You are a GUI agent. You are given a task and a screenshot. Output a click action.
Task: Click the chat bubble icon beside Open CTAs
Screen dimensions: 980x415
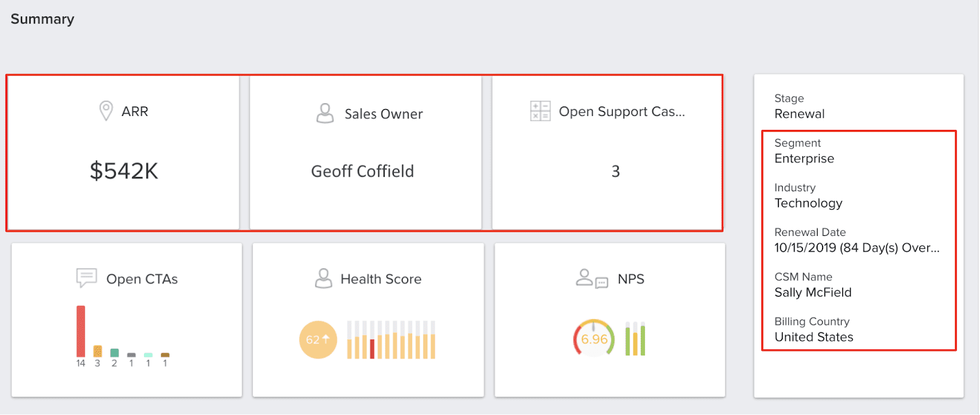(x=86, y=278)
